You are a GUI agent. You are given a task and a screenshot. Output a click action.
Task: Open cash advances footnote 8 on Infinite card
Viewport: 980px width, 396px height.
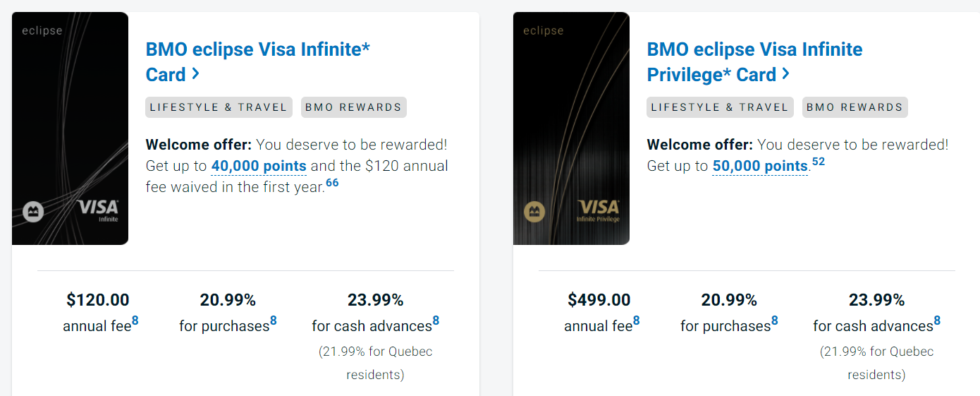tap(436, 321)
